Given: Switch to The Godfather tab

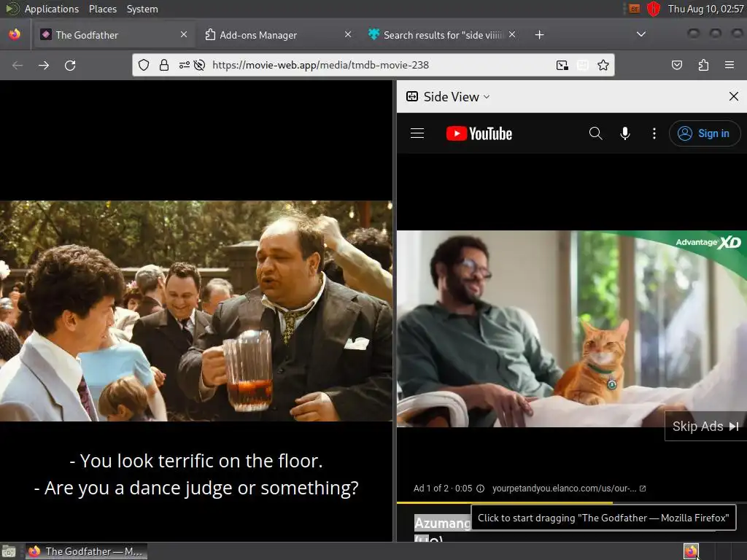Looking at the screenshot, I should (113, 35).
